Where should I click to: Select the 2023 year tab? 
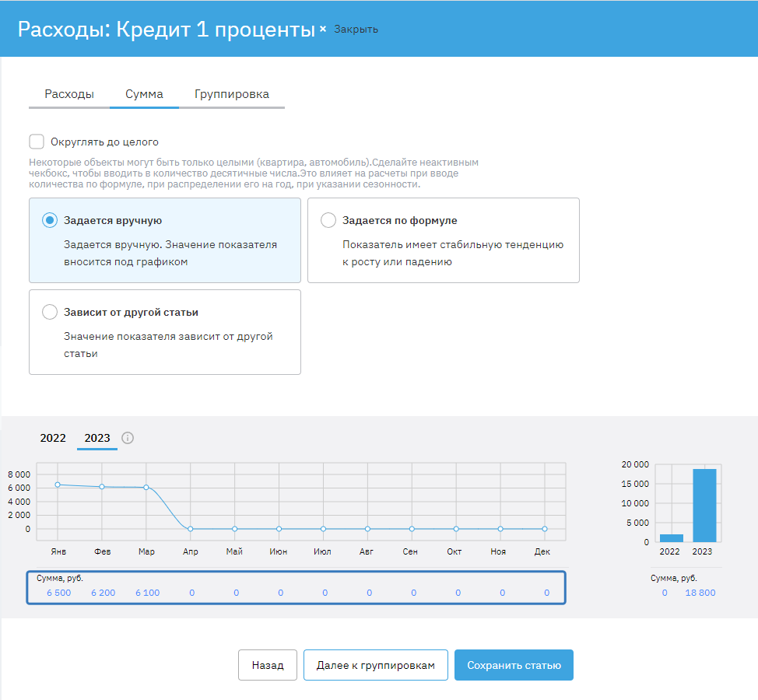point(97,438)
